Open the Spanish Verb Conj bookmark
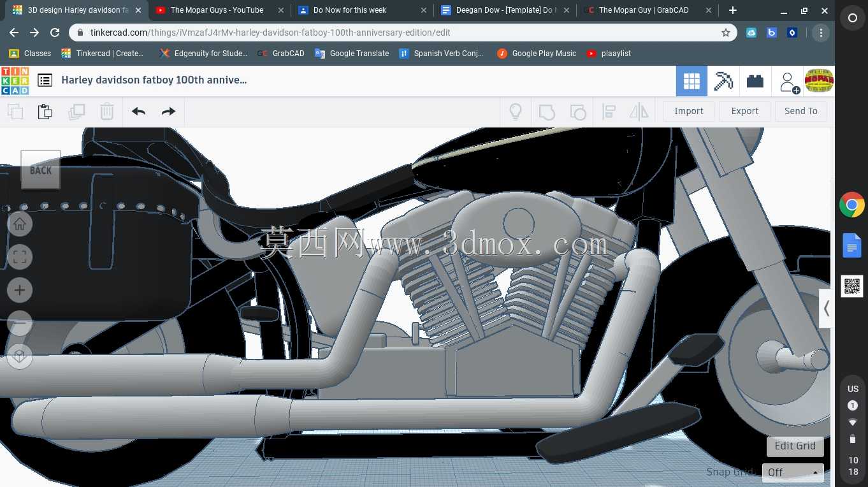The image size is (868, 487). tap(441, 54)
